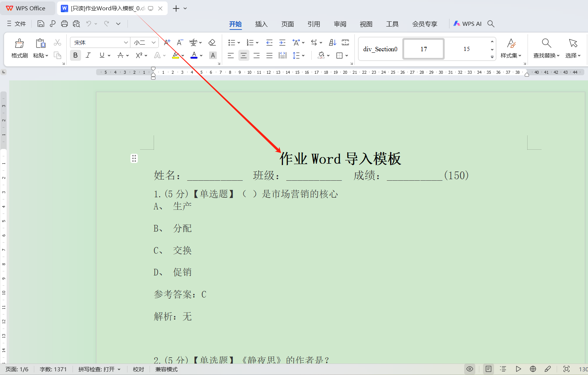Toggle eye protection mode in status bar
Image resolution: width=588 pixels, height=375 pixels.
(470, 369)
